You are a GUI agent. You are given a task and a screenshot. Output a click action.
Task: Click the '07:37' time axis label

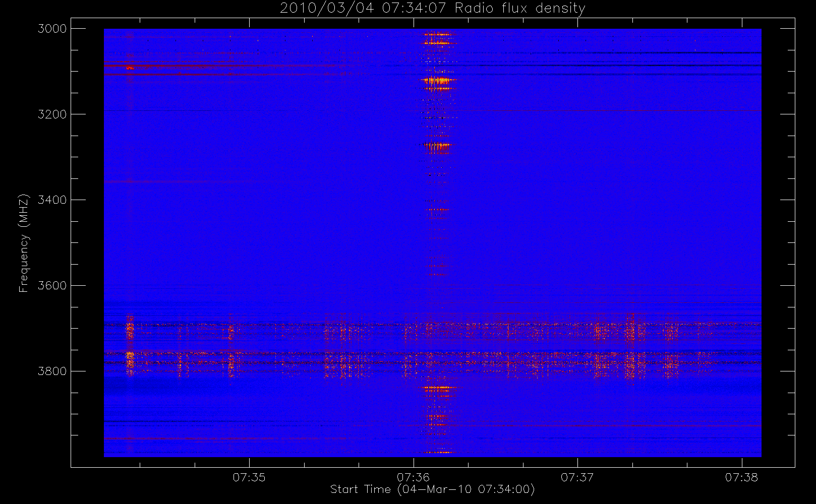[577, 477]
